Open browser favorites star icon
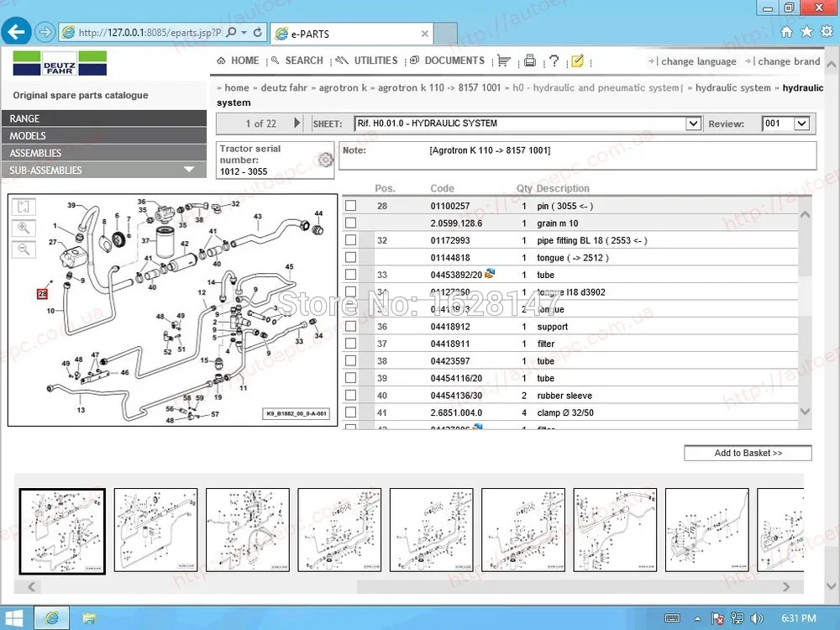 point(806,32)
